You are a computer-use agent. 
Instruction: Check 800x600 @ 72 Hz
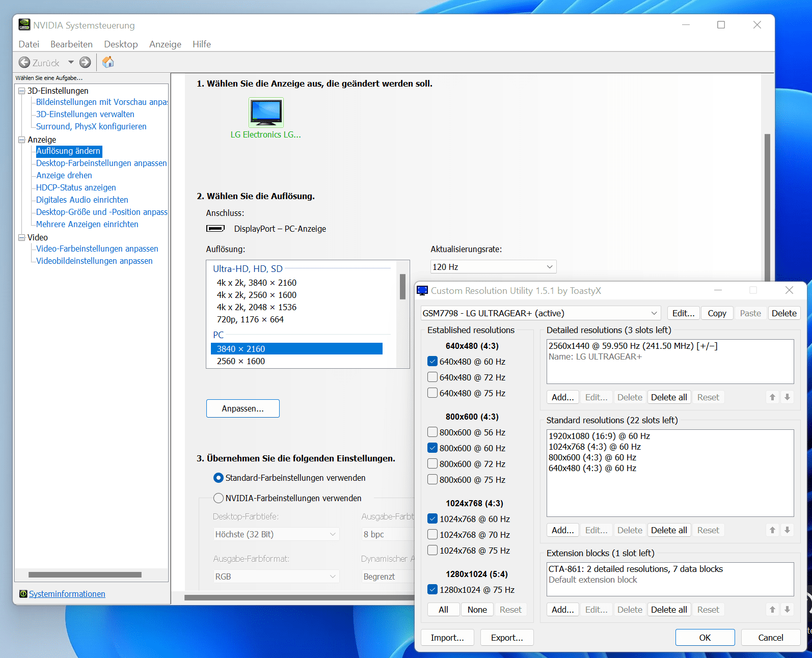432,464
